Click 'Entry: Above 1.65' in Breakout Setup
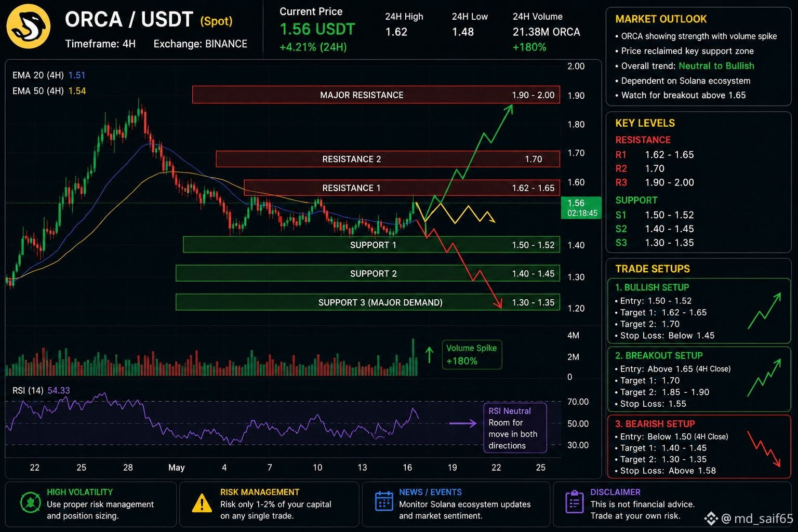 click(x=673, y=368)
